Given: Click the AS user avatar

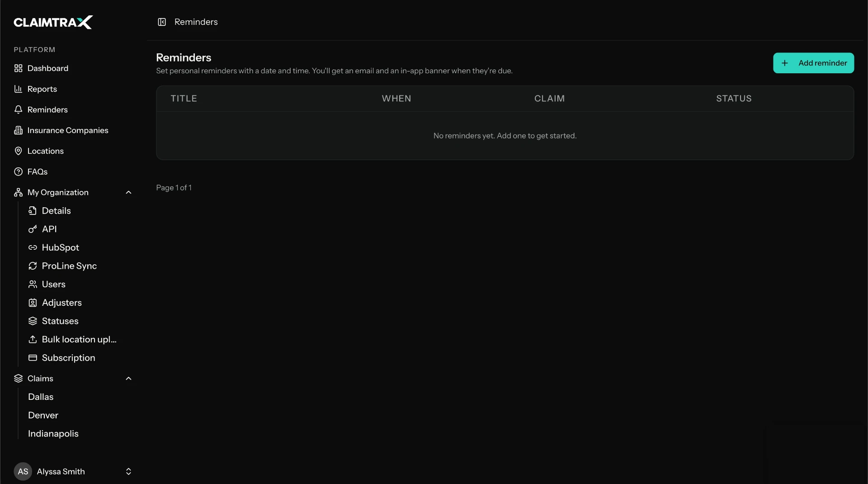Looking at the screenshot, I should point(23,472).
